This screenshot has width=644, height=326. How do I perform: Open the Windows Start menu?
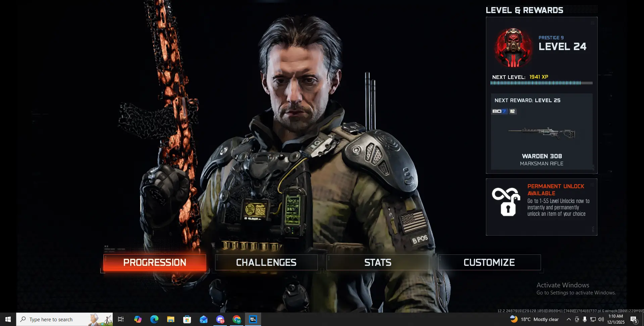click(8, 319)
